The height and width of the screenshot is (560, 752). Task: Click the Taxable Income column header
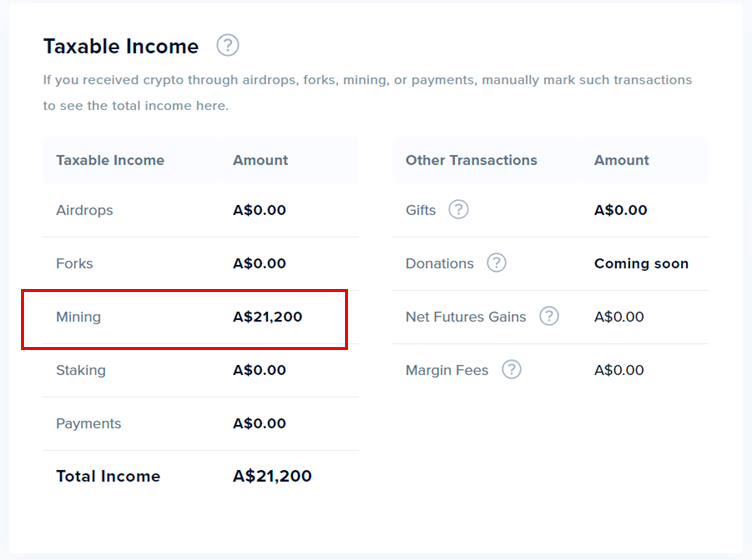110,160
